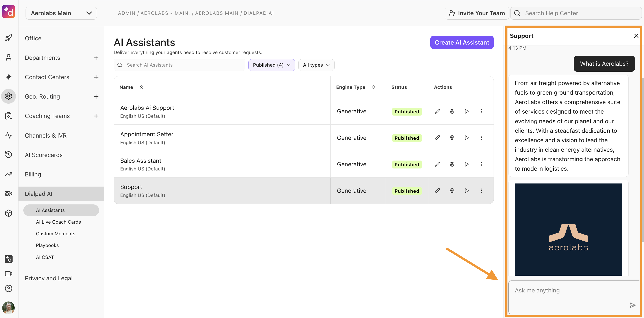Click the aerolabs logo image in chat
This screenshot has height=318, width=644.
[568, 229]
